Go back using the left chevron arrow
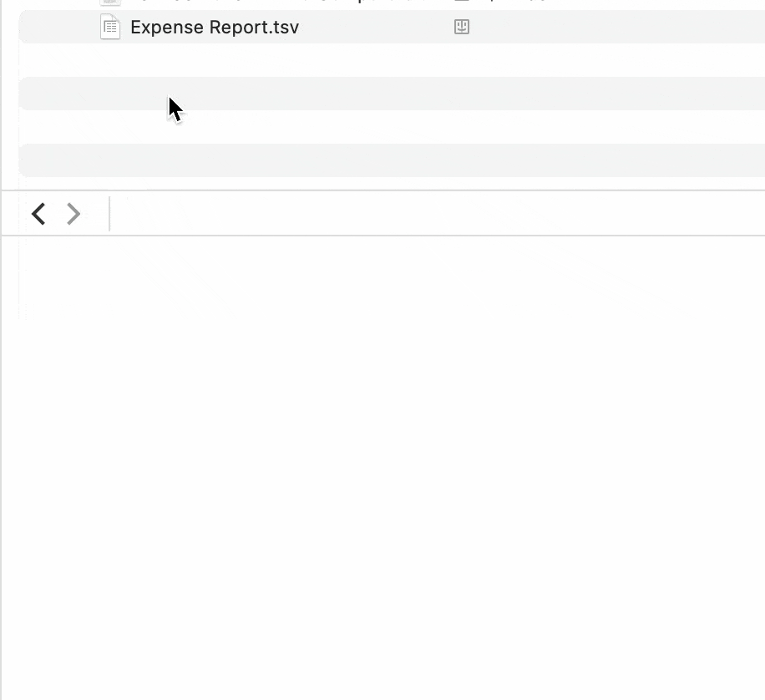The image size is (765, 700). point(38,214)
